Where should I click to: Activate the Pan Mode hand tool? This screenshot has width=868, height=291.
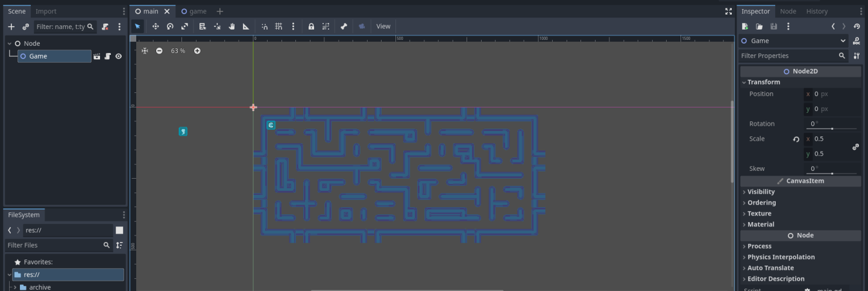coord(231,27)
